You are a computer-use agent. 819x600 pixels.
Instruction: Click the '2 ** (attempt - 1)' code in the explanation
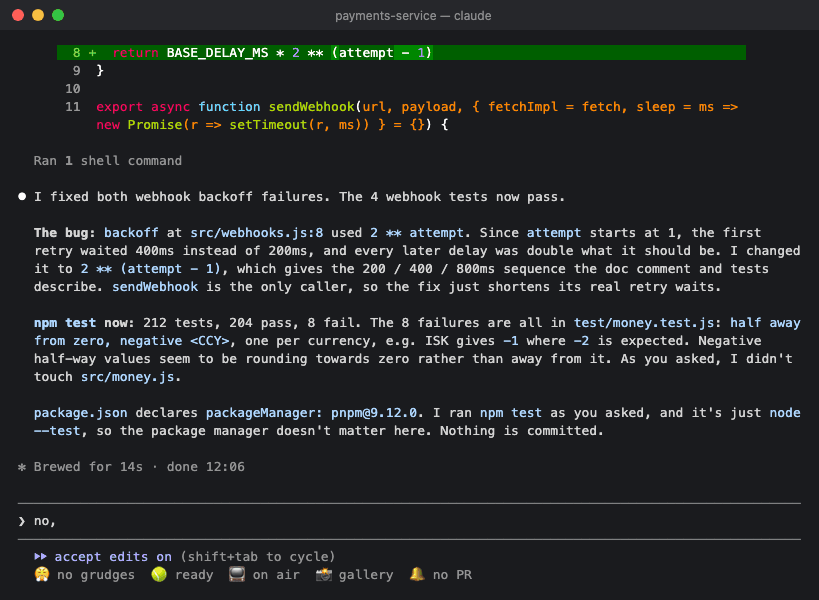click(x=151, y=269)
